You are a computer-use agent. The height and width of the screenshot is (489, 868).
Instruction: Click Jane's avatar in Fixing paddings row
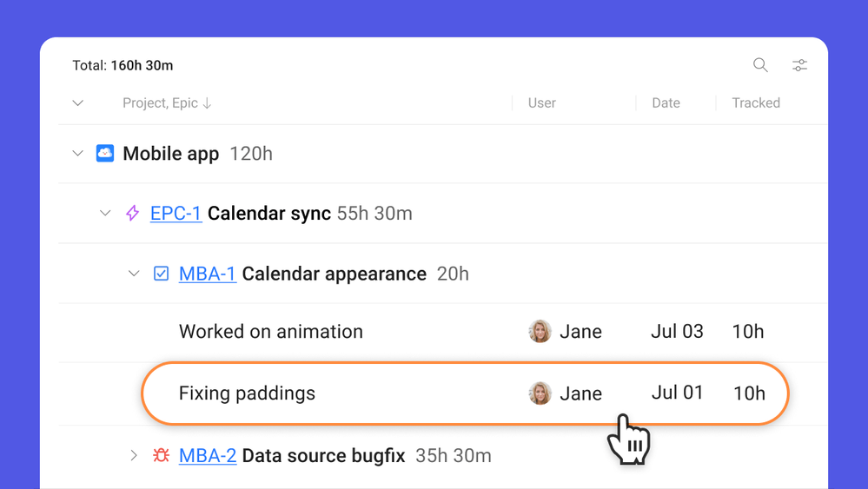540,393
